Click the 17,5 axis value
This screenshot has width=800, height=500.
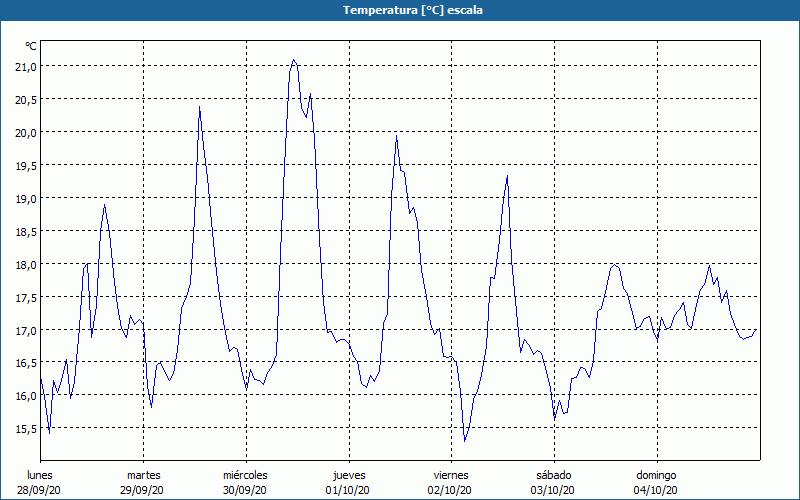click(x=26, y=297)
